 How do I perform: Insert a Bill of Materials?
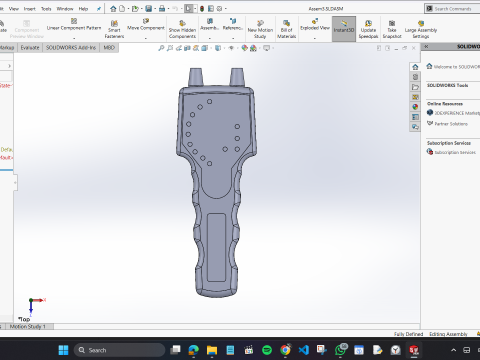(x=287, y=29)
